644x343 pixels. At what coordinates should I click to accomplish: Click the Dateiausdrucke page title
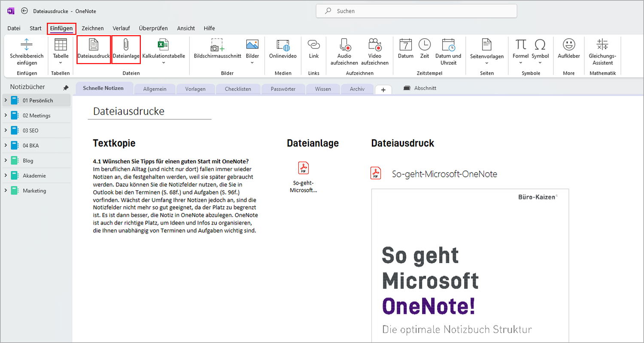[x=129, y=111]
